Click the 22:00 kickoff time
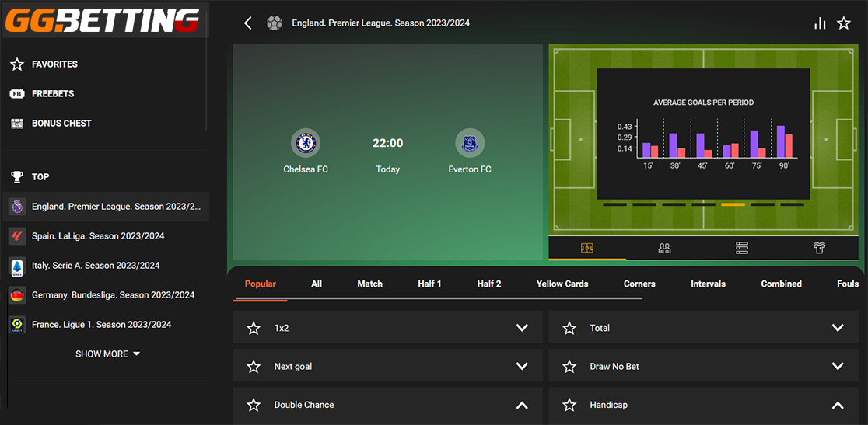Image resolution: width=868 pixels, height=425 pixels. [387, 143]
